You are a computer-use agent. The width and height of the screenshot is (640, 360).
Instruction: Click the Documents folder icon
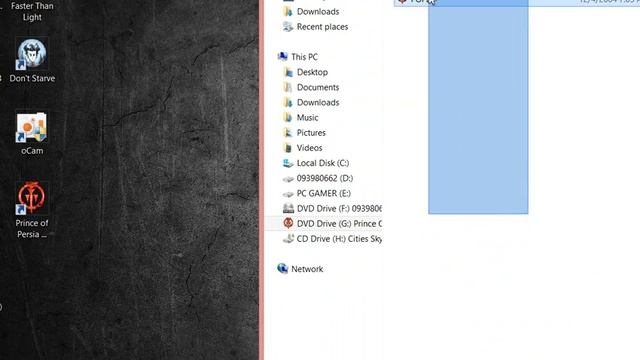click(288, 87)
